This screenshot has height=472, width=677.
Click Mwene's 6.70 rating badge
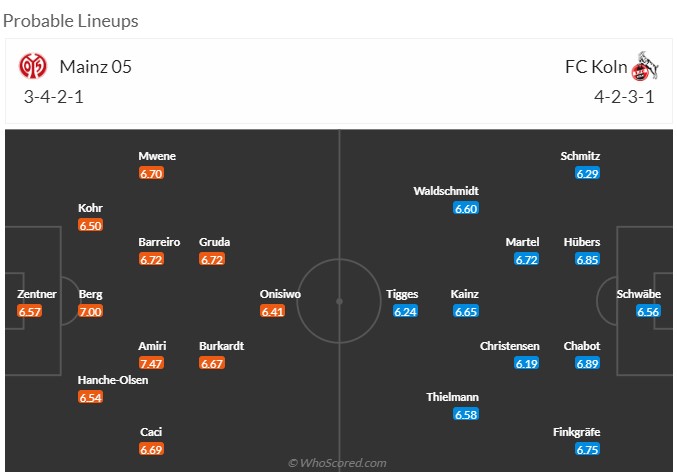(152, 173)
